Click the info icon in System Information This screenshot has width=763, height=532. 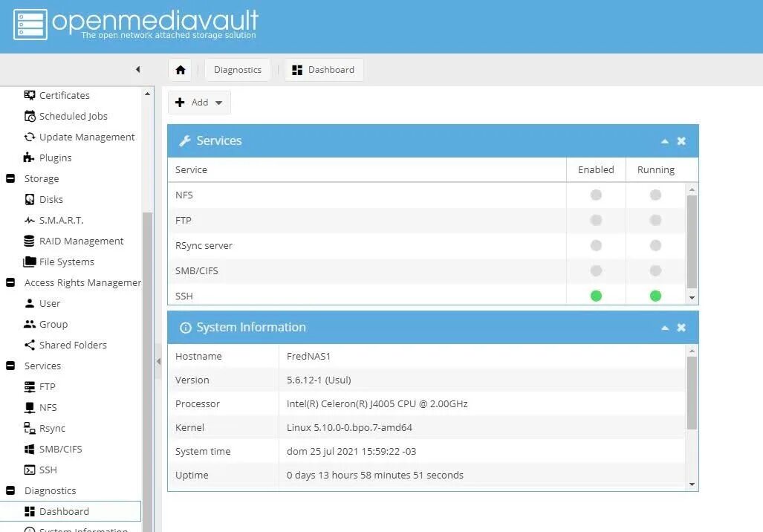click(x=186, y=328)
